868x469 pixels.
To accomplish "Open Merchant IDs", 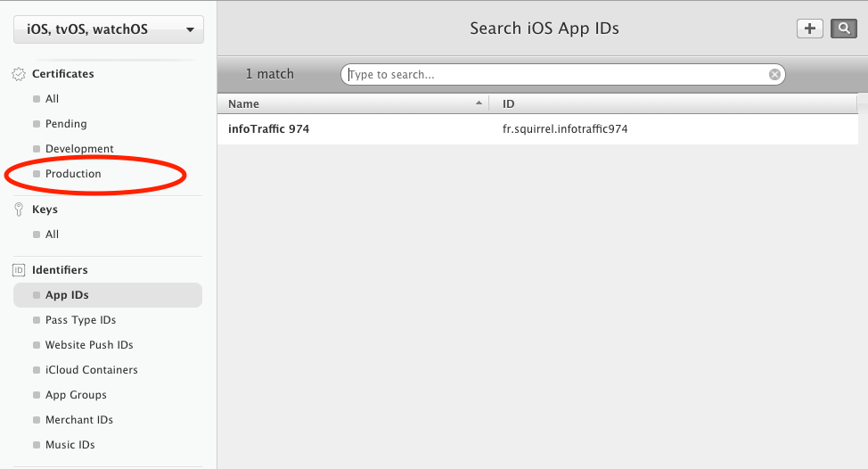I will point(79,420).
